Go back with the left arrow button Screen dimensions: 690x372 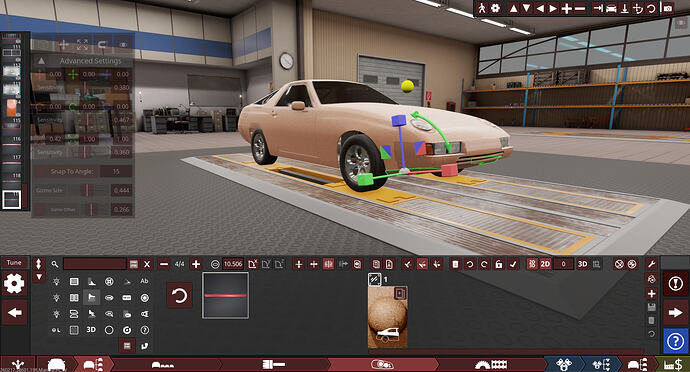(x=14, y=313)
